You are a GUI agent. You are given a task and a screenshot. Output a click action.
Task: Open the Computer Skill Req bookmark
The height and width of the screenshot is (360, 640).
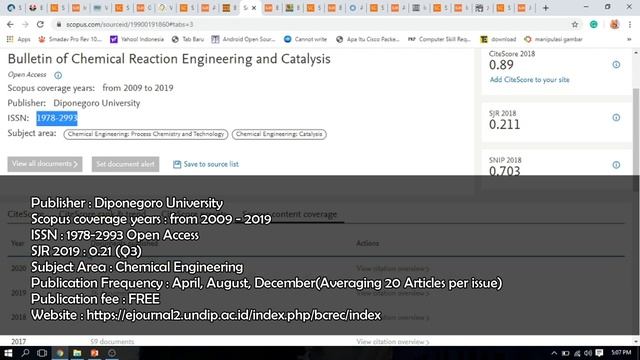pos(439,39)
